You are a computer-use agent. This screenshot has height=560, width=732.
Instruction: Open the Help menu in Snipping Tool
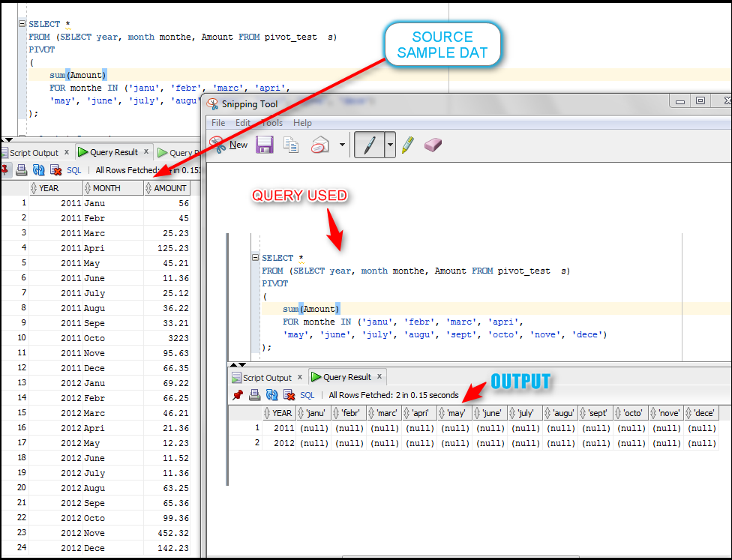click(x=302, y=123)
